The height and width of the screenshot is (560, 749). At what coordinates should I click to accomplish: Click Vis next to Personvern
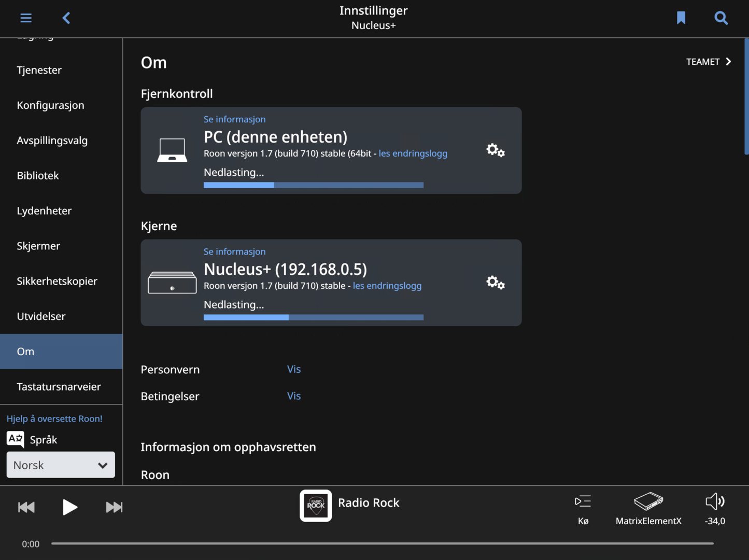pos(294,369)
